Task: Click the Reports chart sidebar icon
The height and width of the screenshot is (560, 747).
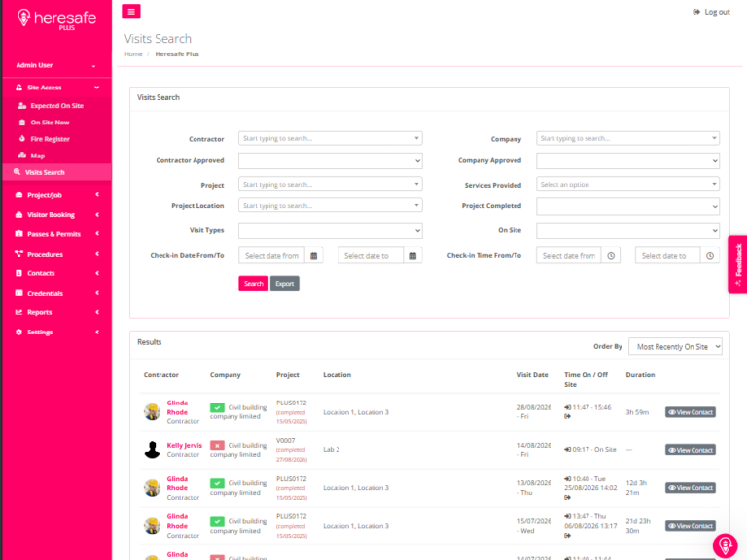Action: click(x=19, y=312)
